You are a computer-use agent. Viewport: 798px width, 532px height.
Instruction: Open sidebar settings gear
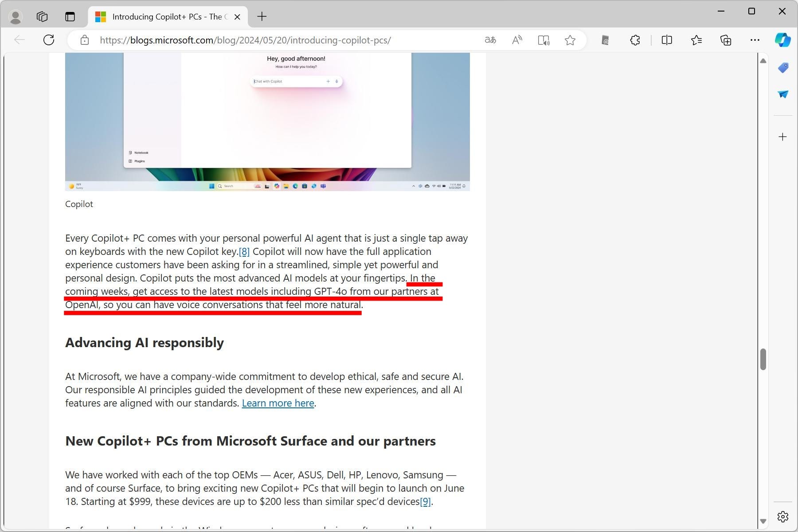(x=783, y=516)
